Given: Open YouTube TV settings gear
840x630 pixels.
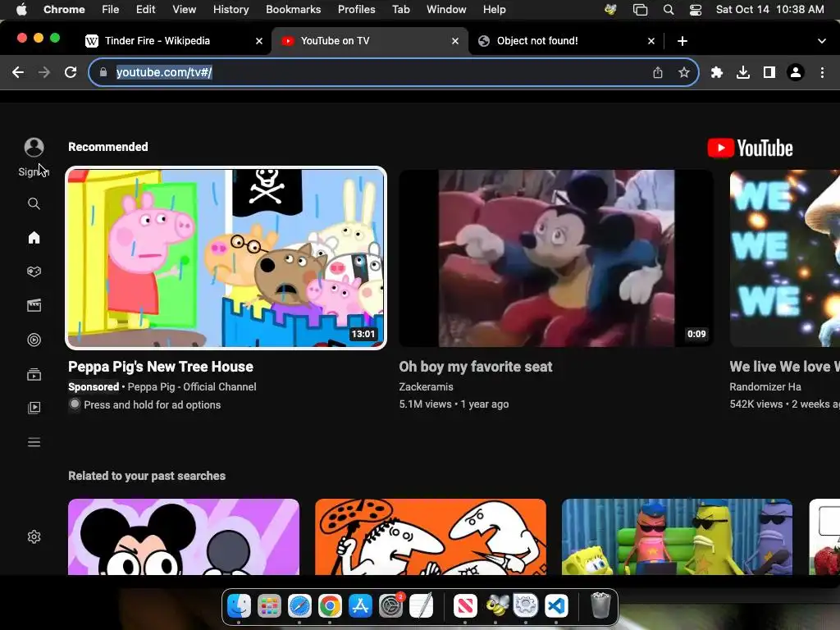Looking at the screenshot, I should (34, 536).
